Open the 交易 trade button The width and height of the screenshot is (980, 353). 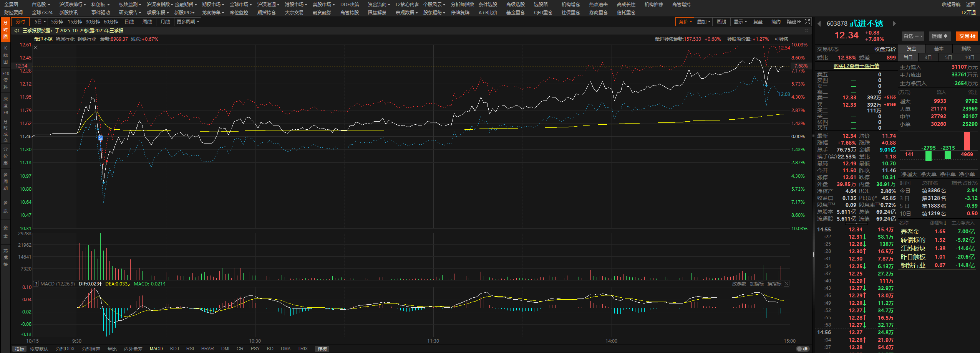point(967,36)
